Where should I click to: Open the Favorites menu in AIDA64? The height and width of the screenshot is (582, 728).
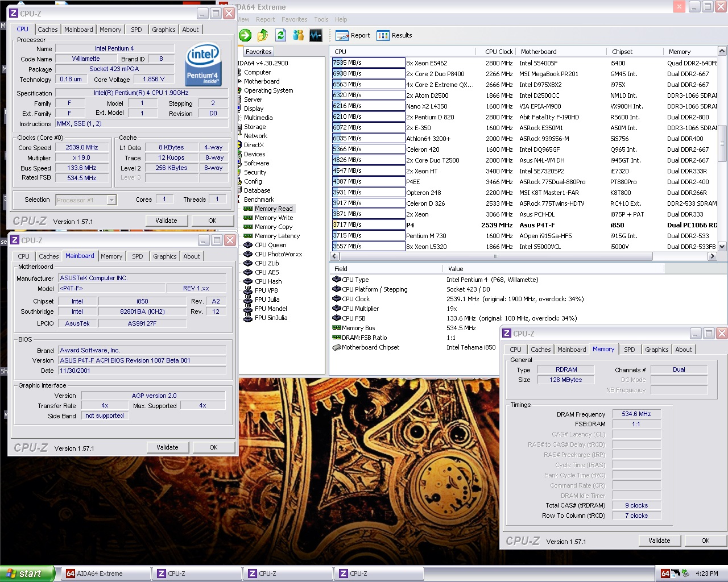(x=294, y=19)
